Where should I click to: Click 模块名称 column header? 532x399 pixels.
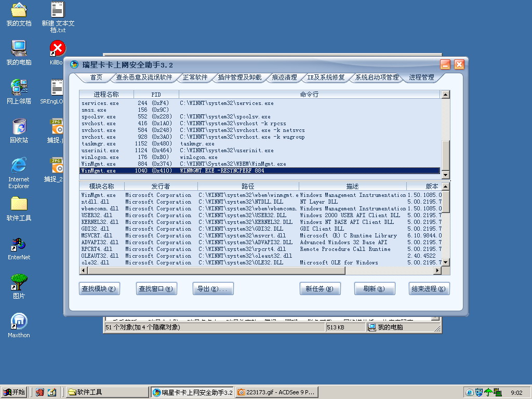(x=102, y=187)
